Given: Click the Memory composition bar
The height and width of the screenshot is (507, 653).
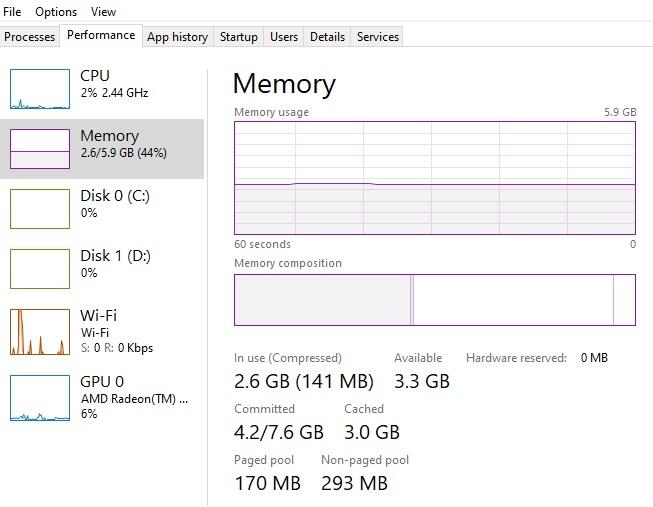Looking at the screenshot, I should pos(434,300).
